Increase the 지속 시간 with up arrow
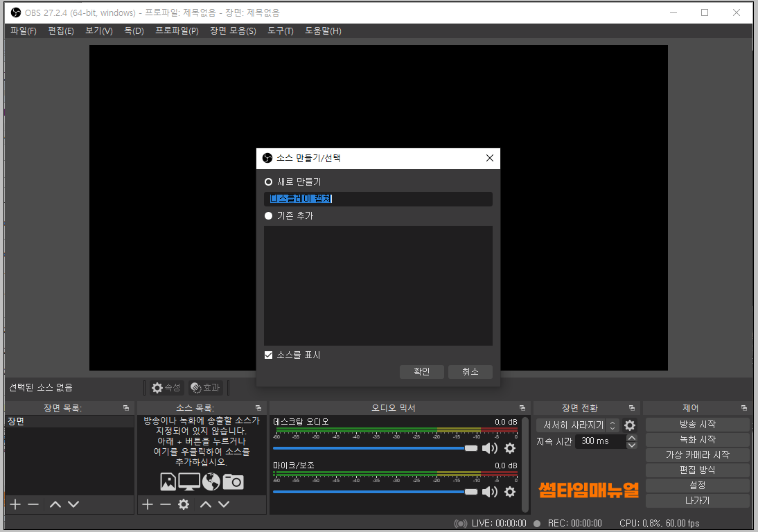Viewport: 758px width, 532px height. [x=632, y=438]
